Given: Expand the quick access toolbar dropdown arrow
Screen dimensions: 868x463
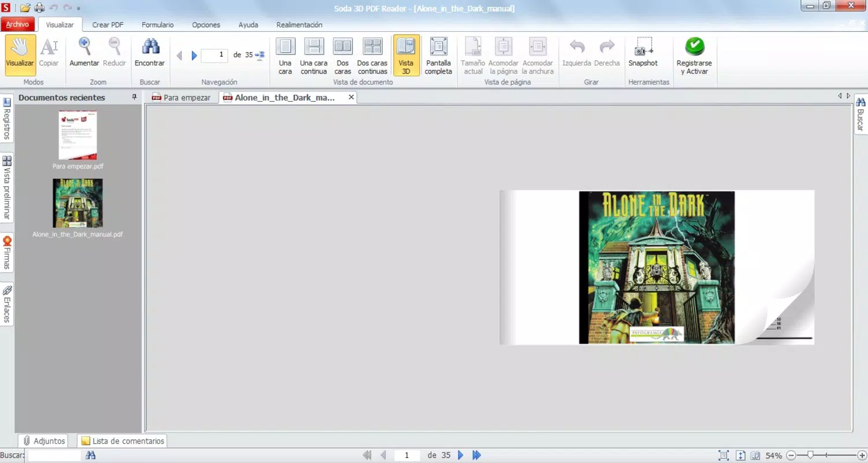Looking at the screenshot, I should coord(79,9).
